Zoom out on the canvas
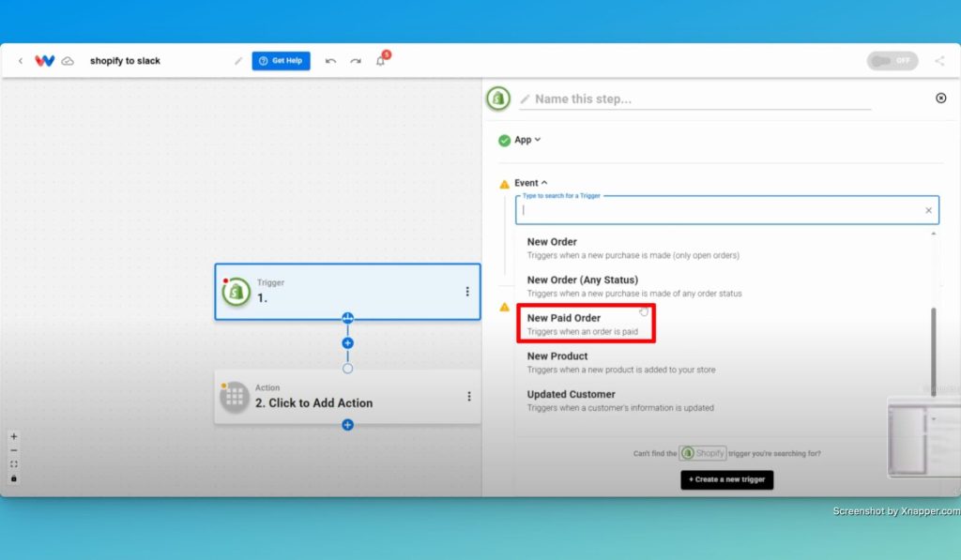 [x=13, y=450]
